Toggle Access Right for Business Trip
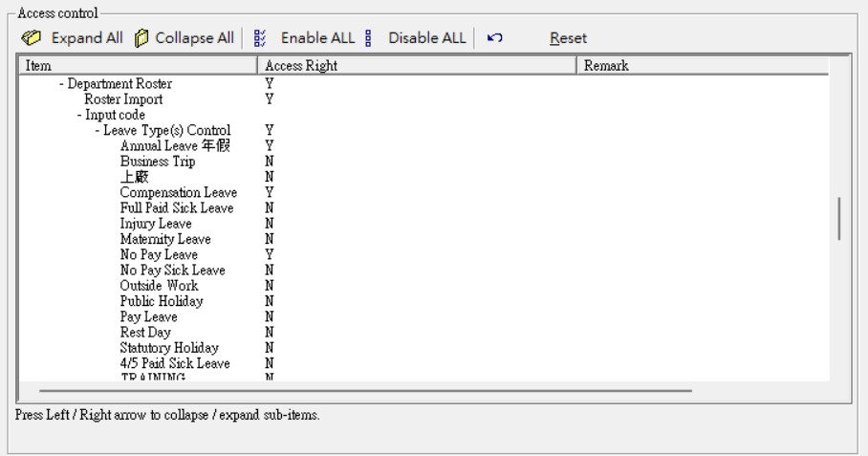 tap(270, 162)
